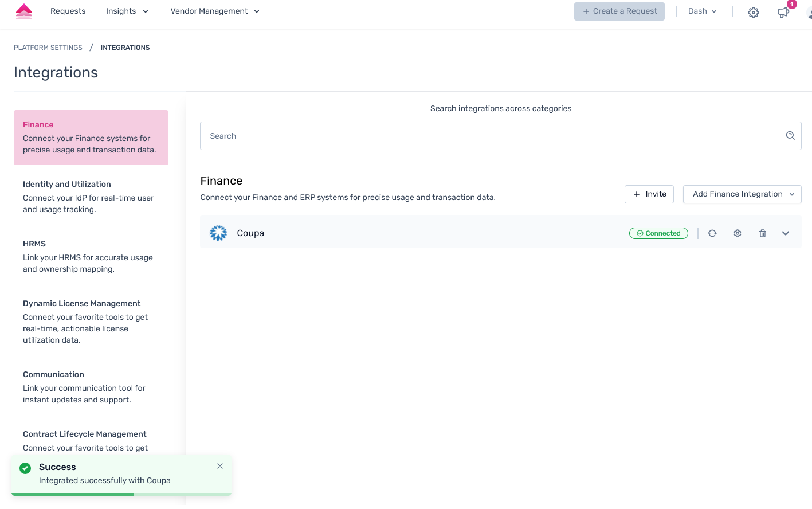
Task: Navigate to Platform Settings breadcrumb
Action: 48,48
